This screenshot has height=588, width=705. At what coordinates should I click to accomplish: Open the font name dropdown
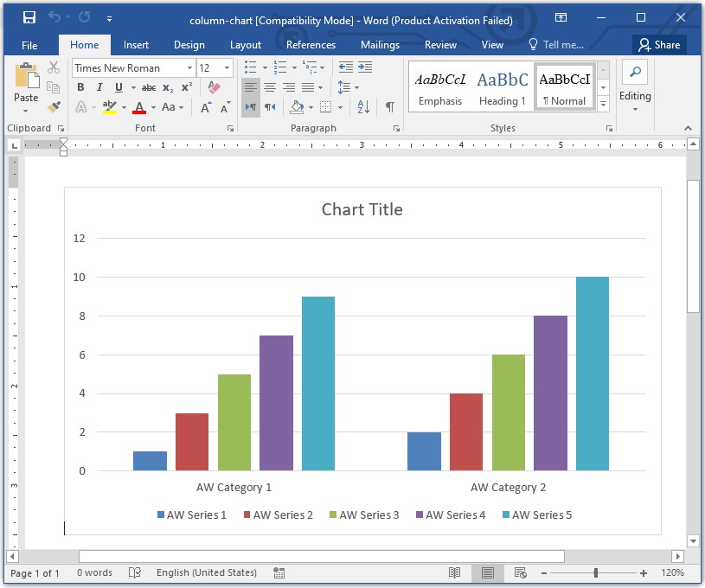[189, 67]
